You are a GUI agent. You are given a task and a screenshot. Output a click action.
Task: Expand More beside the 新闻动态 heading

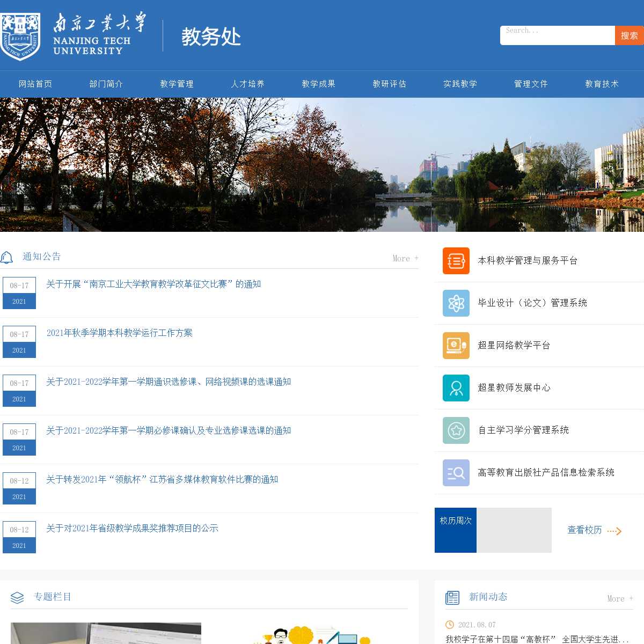pyautogui.click(x=619, y=599)
